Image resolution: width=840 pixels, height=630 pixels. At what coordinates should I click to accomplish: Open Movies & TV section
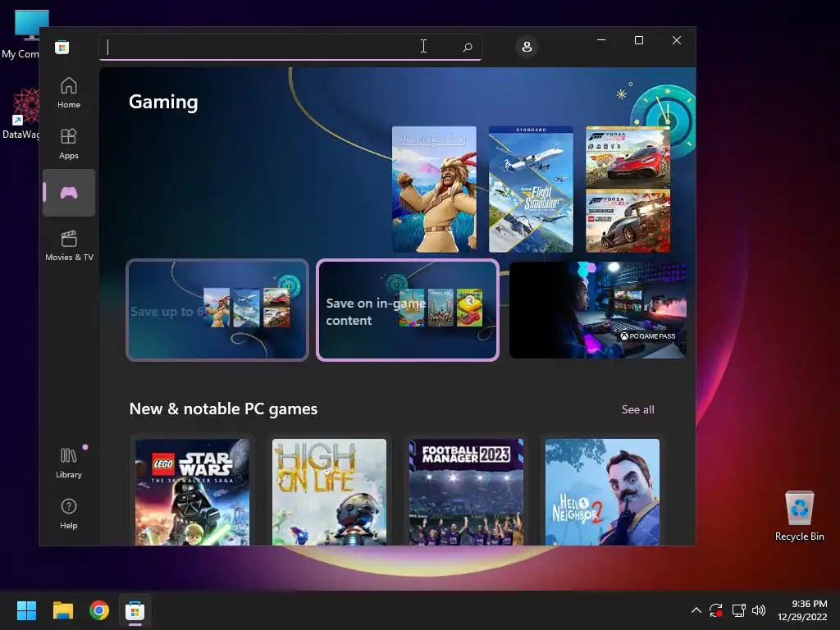69,245
